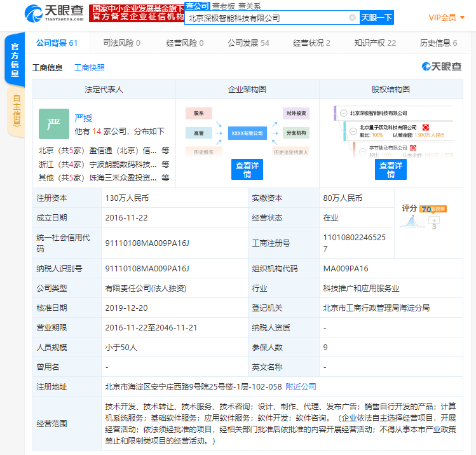The image size is (476, 455).
Task: Open the 历史信息 6 tab
Action: [x=439, y=43]
